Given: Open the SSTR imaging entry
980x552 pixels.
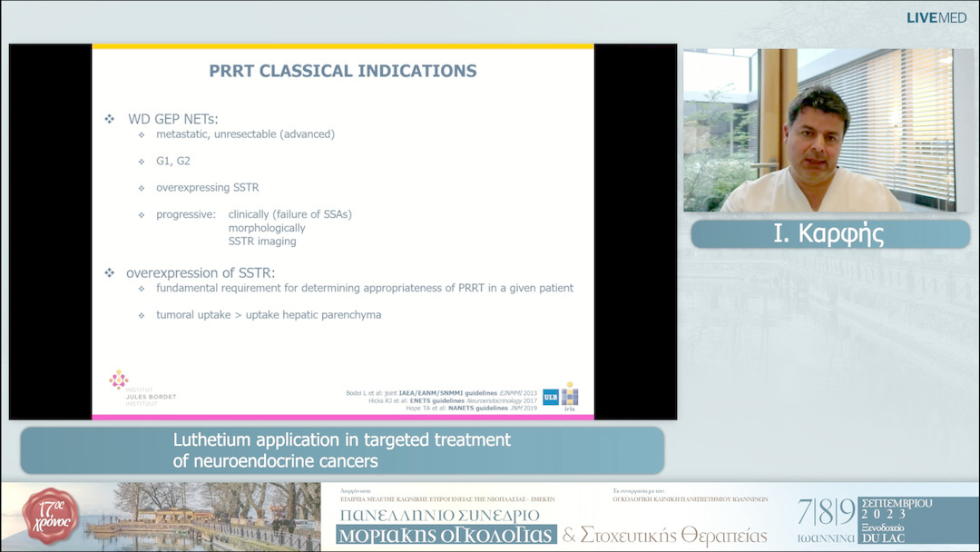Looking at the screenshot, I should [260, 241].
